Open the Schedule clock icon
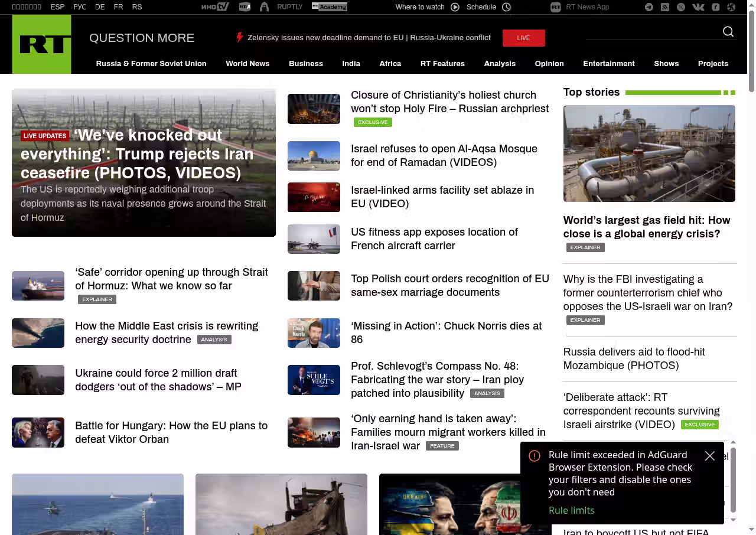 point(506,7)
